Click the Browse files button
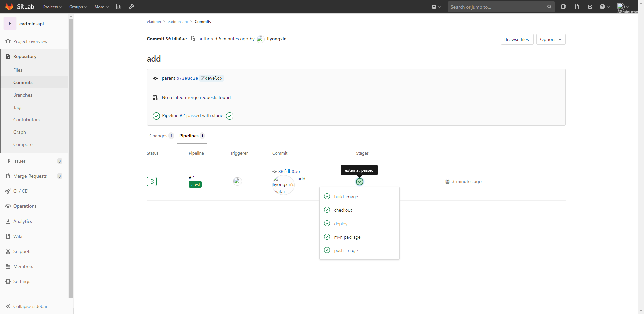Screen dimensions: 644x314 [517, 39]
